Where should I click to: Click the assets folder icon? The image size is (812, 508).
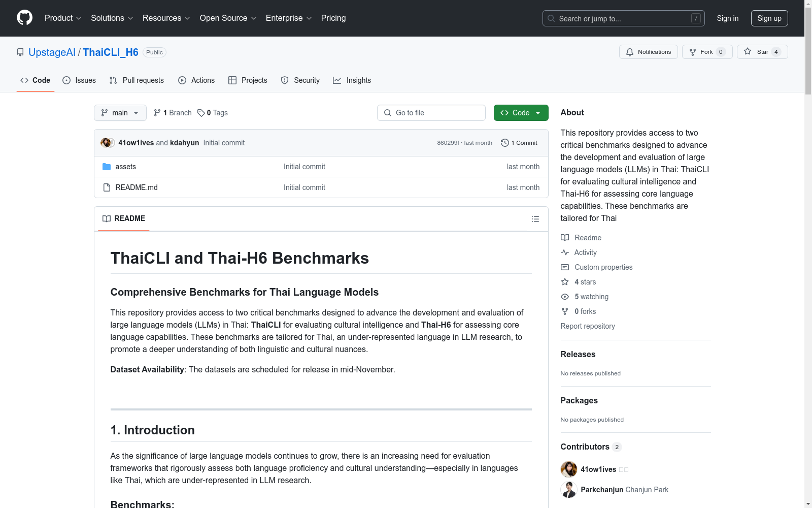pyautogui.click(x=107, y=167)
